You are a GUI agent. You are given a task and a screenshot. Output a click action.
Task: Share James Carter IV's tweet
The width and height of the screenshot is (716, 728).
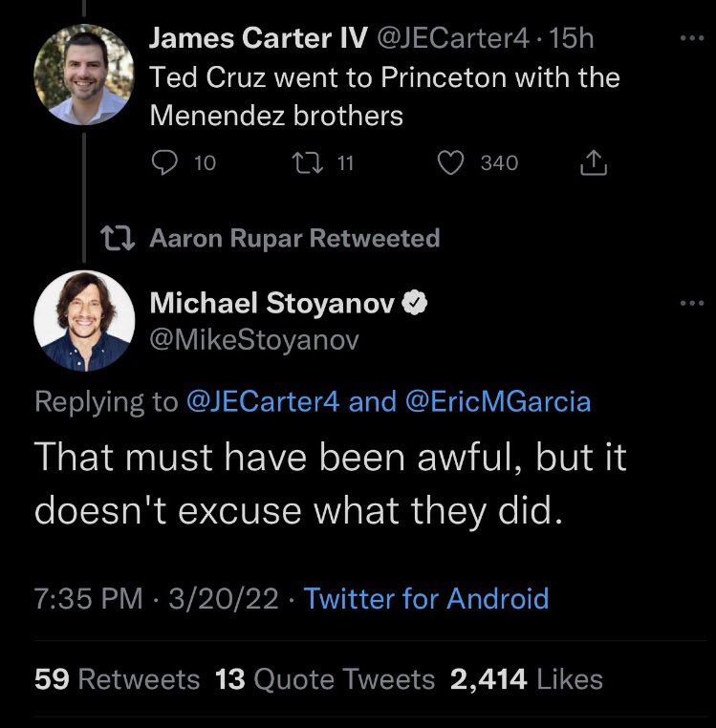(x=594, y=163)
